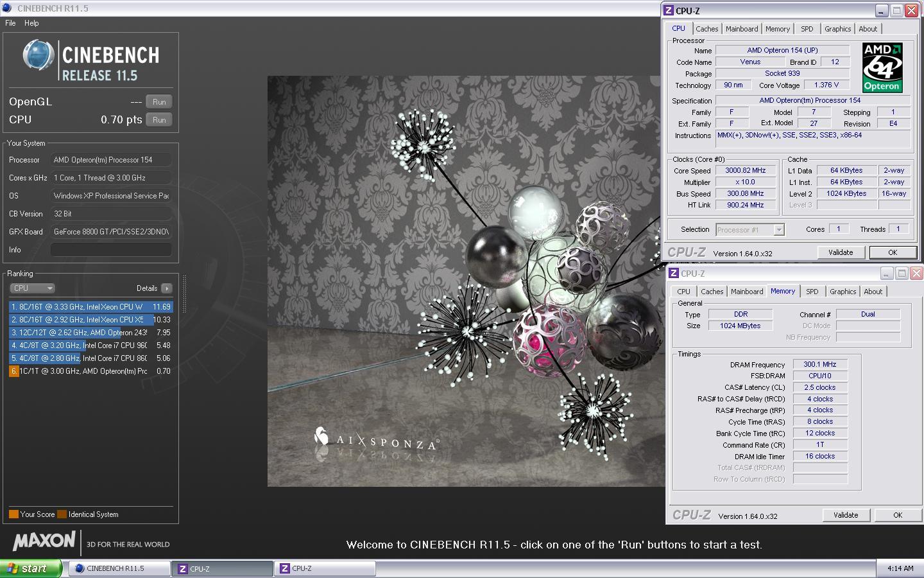Image resolution: width=924 pixels, height=578 pixels.
Task: Click the top CPU-Z title bar Z icon
Action: [x=669, y=10]
